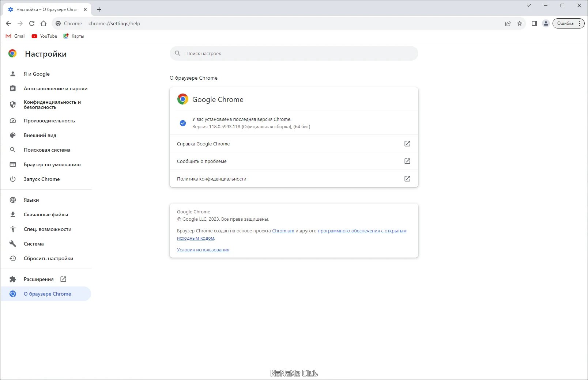Image resolution: width=588 pixels, height=380 pixels.
Task: Click the magnifier icon in settings search
Action: click(178, 53)
